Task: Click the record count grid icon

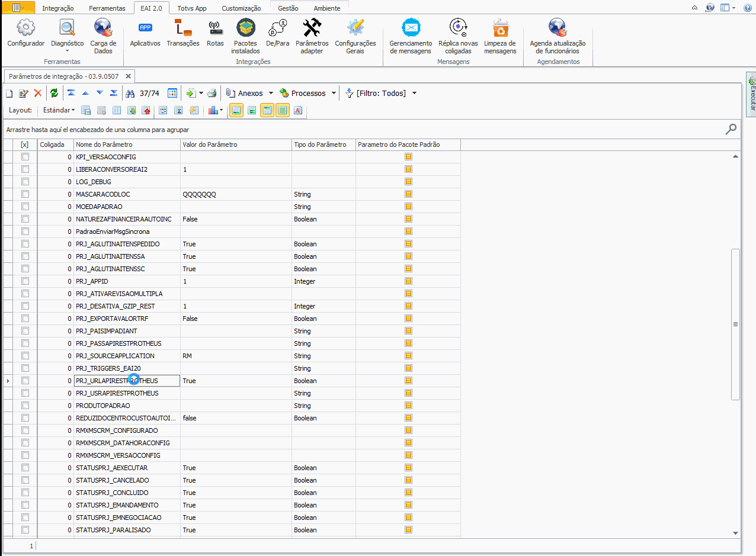Action: point(172,93)
